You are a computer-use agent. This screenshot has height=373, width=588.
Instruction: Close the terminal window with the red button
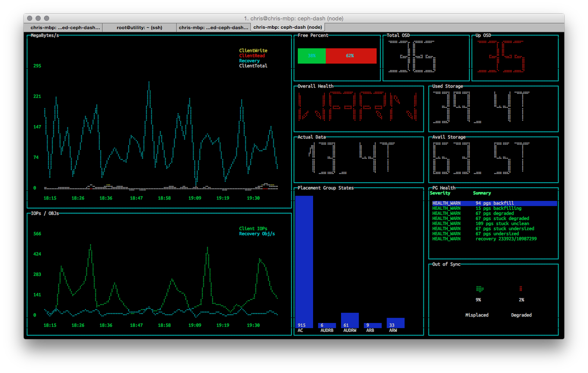(30, 18)
